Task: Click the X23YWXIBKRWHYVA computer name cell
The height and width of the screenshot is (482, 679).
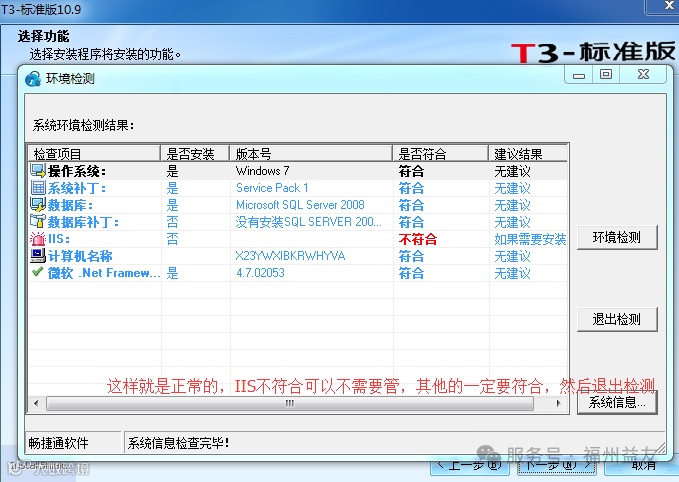Action: [x=290, y=256]
